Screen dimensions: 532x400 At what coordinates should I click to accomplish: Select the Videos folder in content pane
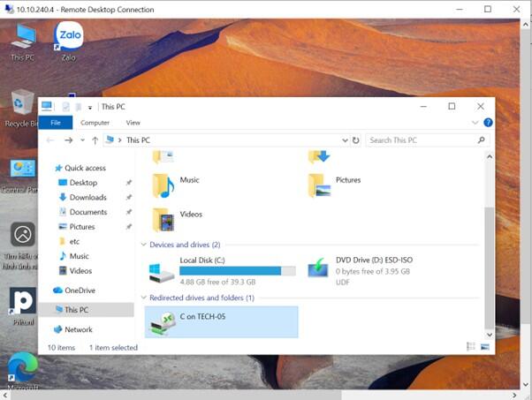[x=178, y=220]
